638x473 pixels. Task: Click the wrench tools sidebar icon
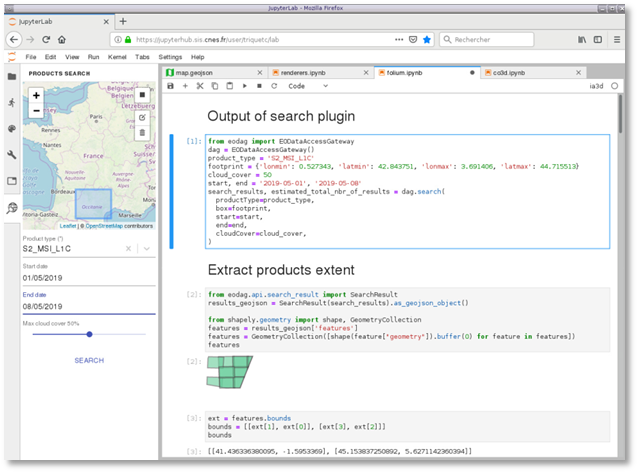click(x=11, y=155)
